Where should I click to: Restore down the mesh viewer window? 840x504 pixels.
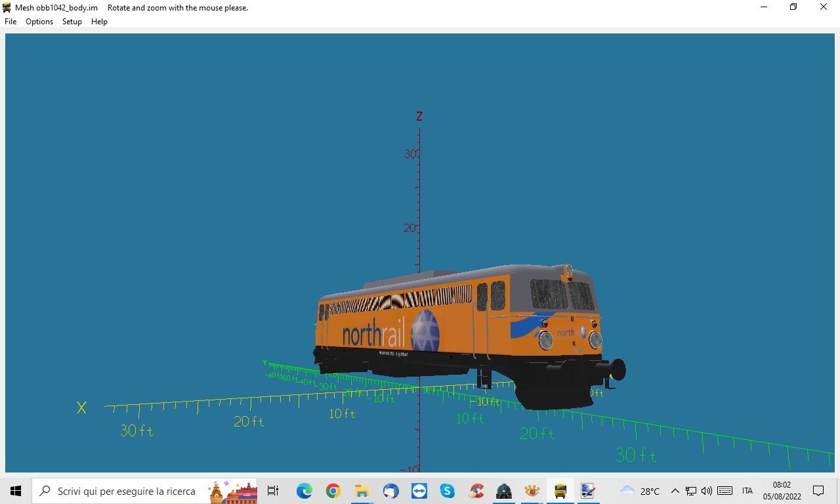(x=793, y=7)
